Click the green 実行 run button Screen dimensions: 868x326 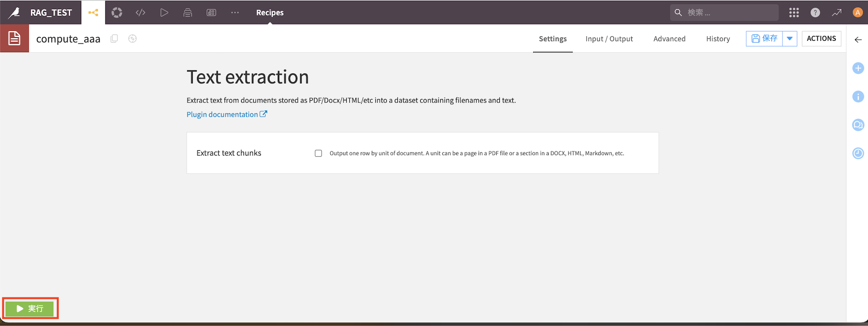click(x=30, y=308)
